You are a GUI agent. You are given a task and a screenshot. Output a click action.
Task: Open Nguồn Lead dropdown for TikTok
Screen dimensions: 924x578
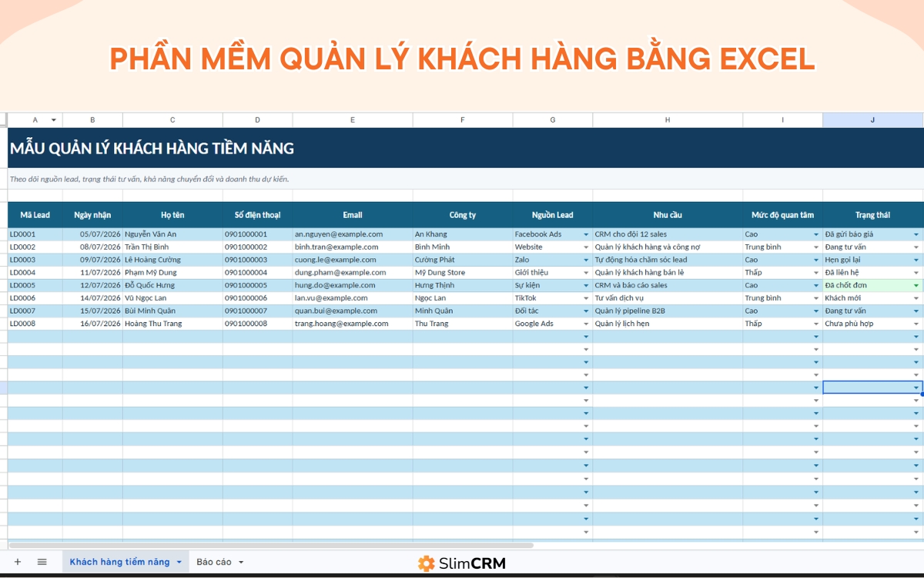586,298
